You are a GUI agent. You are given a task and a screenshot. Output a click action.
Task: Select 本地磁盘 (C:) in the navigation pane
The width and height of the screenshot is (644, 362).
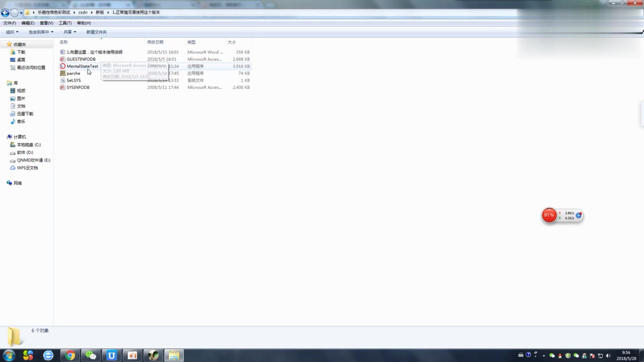click(x=29, y=145)
